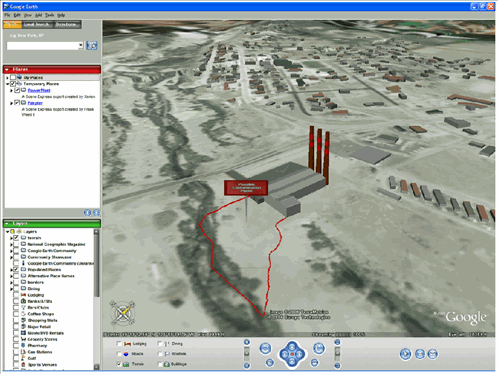
Task: Collapse the Layers panel header arrow
Action: tap(7, 223)
